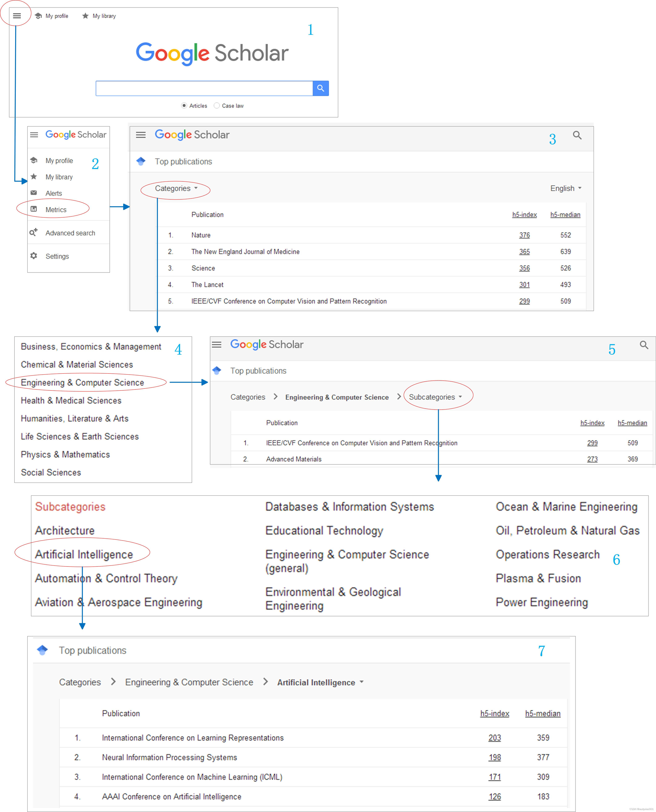Open Artificial Intelligence breadcrumb dropdown

320,682
